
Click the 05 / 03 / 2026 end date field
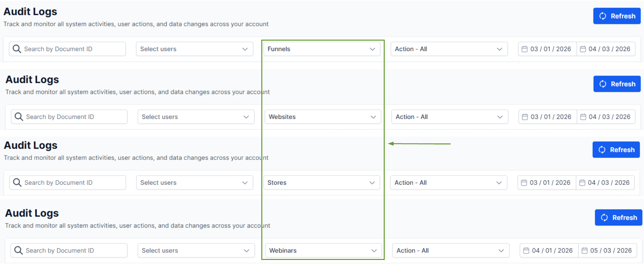[x=610, y=251]
